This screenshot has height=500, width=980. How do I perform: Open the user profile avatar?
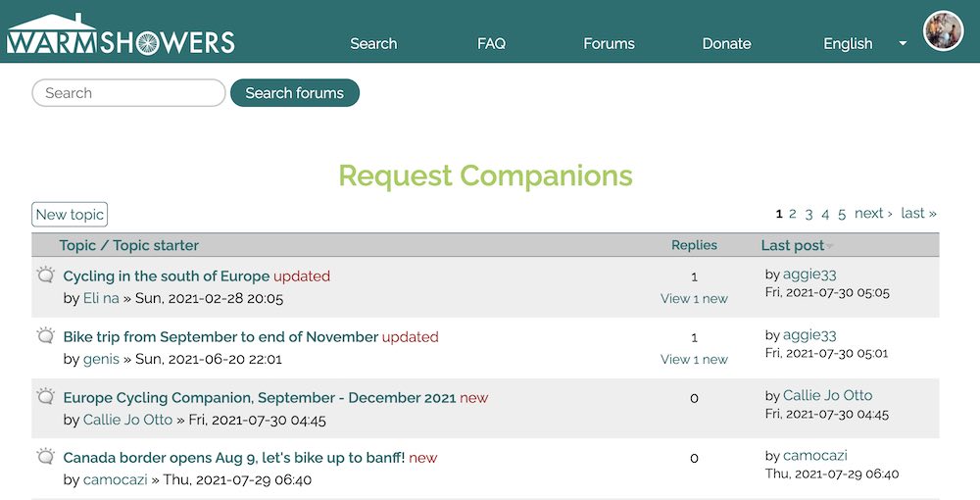(x=943, y=30)
